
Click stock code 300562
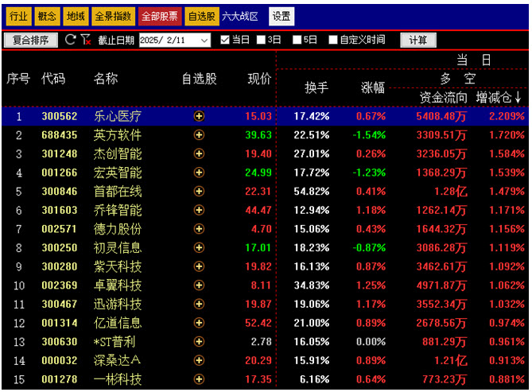[60, 116]
